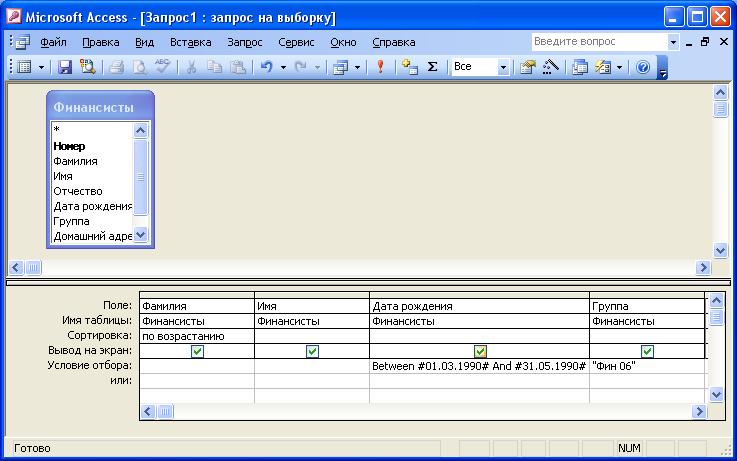Launch the Build expression icon
This screenshot has width=737, height=461.
click(x=550, y=67)
